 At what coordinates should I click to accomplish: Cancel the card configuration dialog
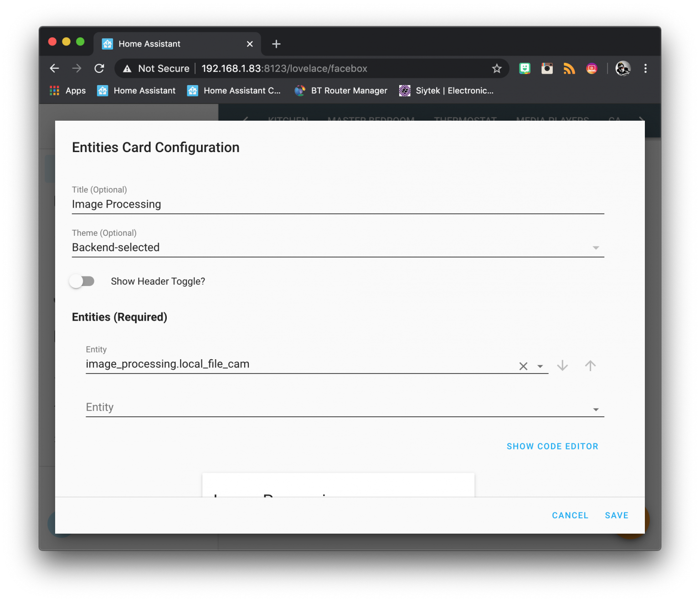pos(570,515)
